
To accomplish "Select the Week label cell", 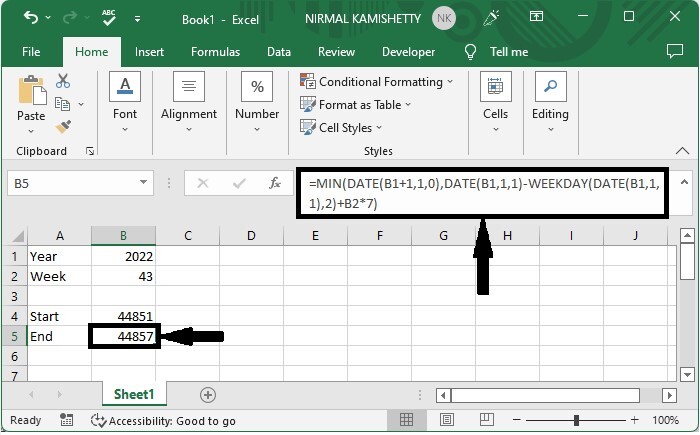I will [59, 276].
